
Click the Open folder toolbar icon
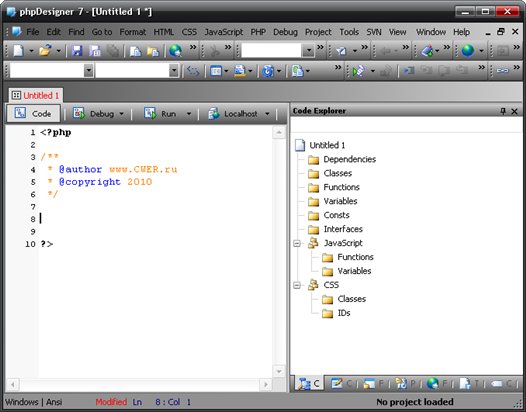point(45,51)
